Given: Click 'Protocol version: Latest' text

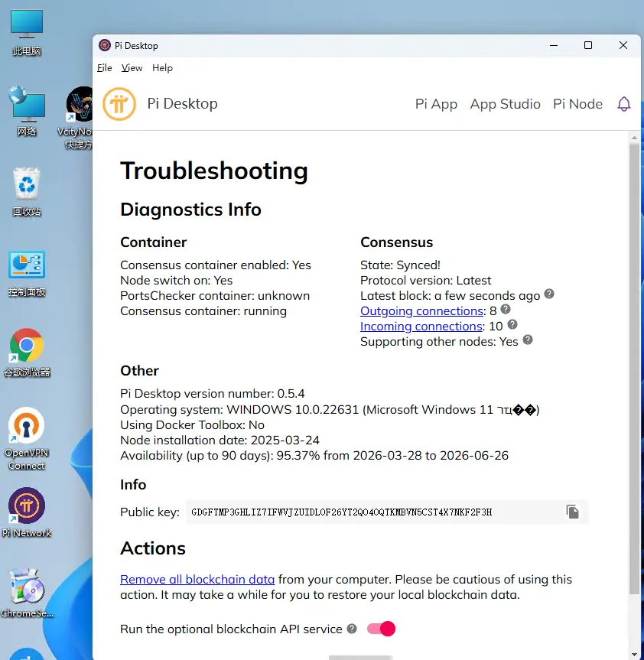Looking at the screenshot, I should click(x=425, y=281).
